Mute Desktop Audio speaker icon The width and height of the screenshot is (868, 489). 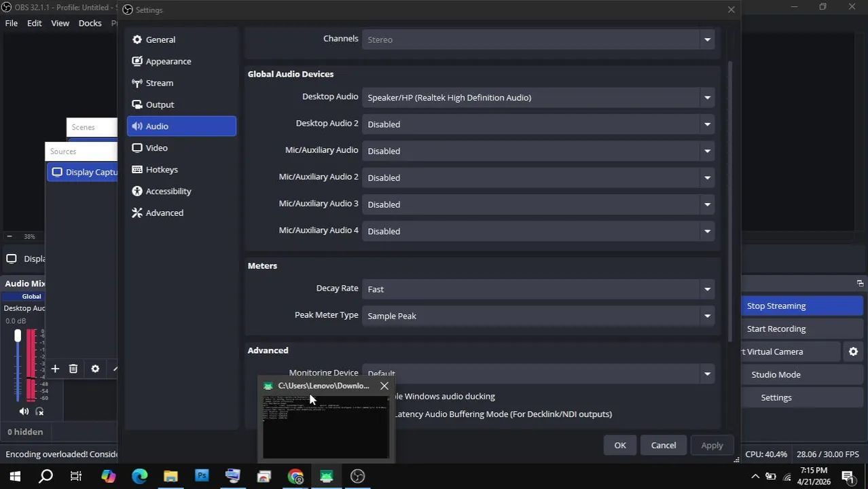point(24,412)
